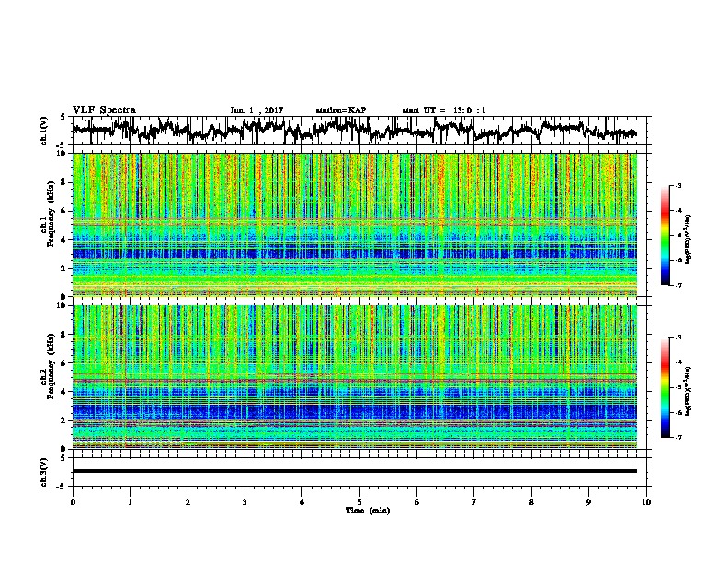Image resolution: width=728 pixels, height=563 pixels.
Task: Click the "6" tick on the time axis
Action: pyautogui.click(x=417, y=501)
